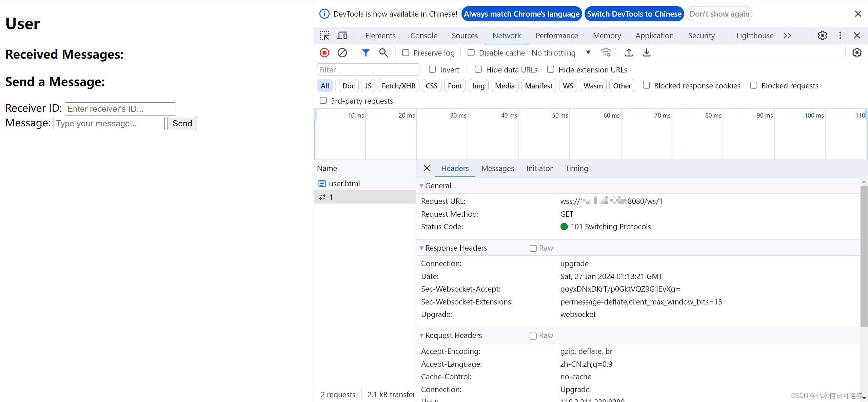Click the Name column header
This screenshot has width=868, height=402.
tap(365, 168)
